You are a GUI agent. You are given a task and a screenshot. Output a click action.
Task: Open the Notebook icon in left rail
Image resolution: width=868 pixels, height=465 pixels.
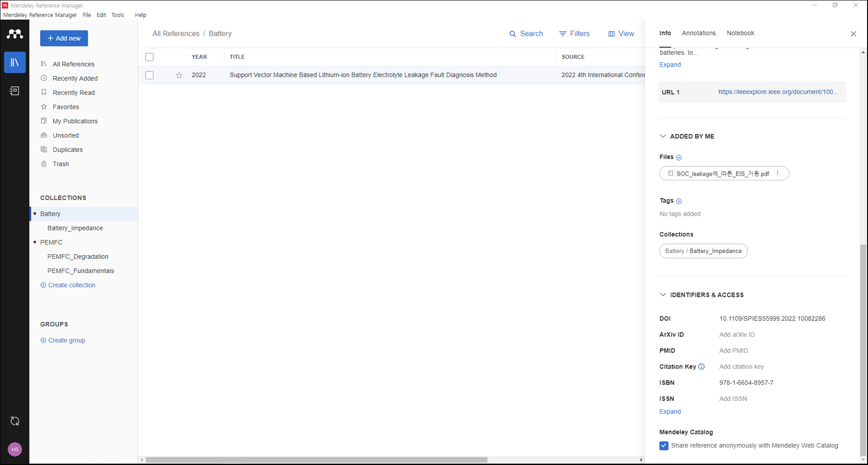tap(15, 91)
